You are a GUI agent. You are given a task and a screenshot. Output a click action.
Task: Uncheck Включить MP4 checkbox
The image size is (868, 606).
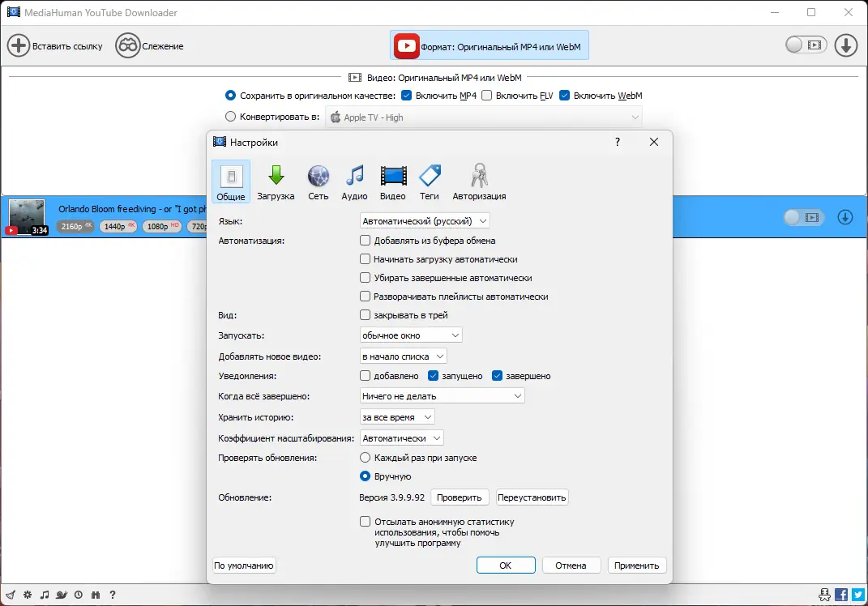click(x=406, y=95)
